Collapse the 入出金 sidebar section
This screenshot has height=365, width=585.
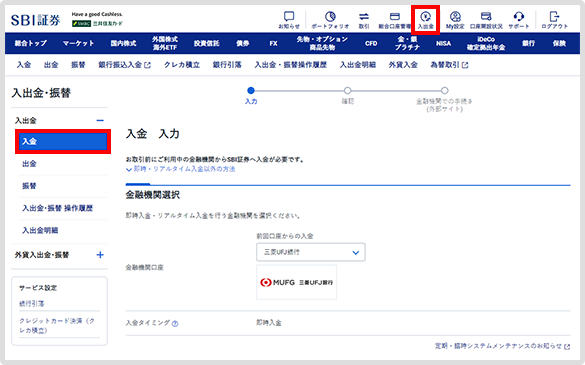(x=100, y=121)
